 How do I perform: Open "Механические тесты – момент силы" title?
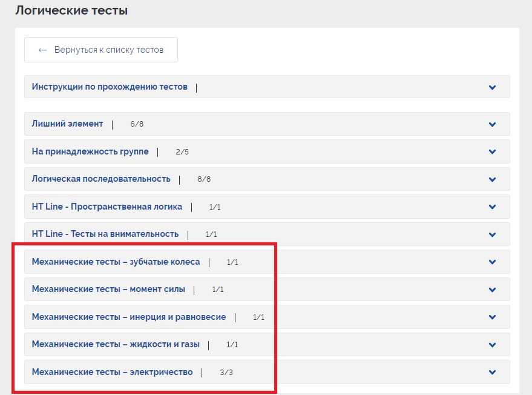click(x=108, y=289)
